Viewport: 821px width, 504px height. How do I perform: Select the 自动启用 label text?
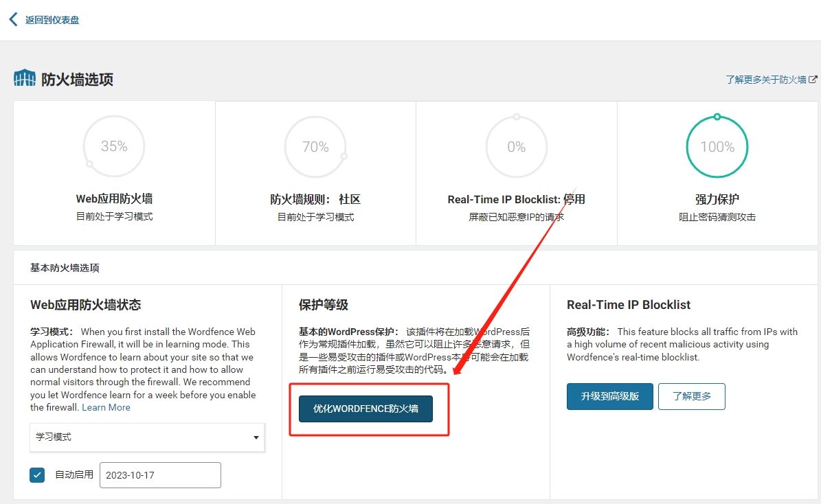tap(74, 474)
